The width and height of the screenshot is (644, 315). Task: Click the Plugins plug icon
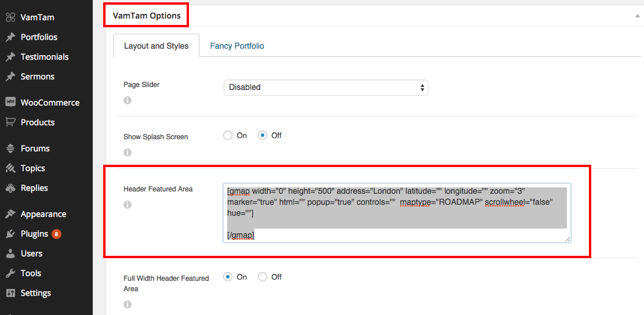[10, 234]
